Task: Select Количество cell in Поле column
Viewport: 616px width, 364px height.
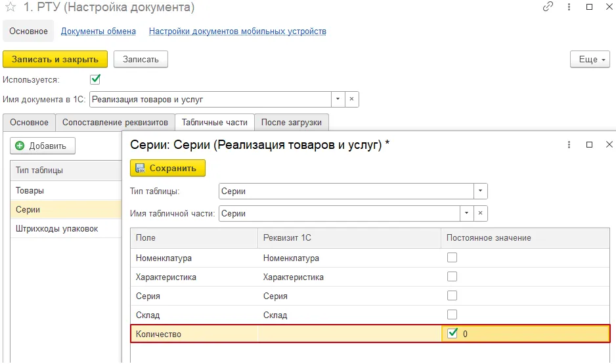Action: tap(194, 334)
